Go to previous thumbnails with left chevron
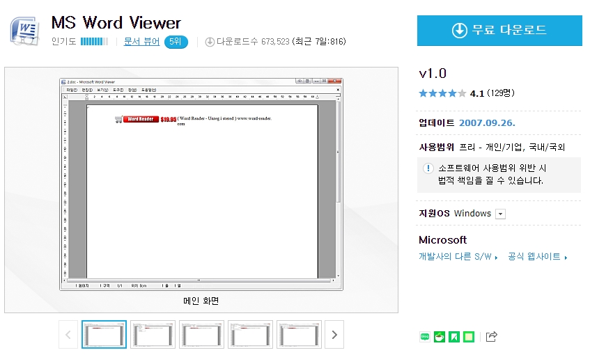This screenshot has width=590, height=364. pos(68,334)
